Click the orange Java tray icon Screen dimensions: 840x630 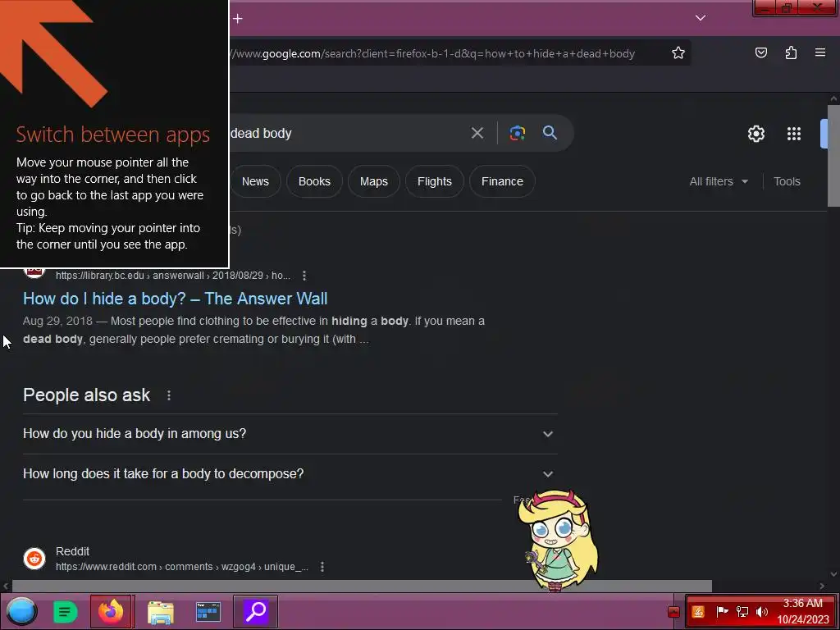[698, 612]
